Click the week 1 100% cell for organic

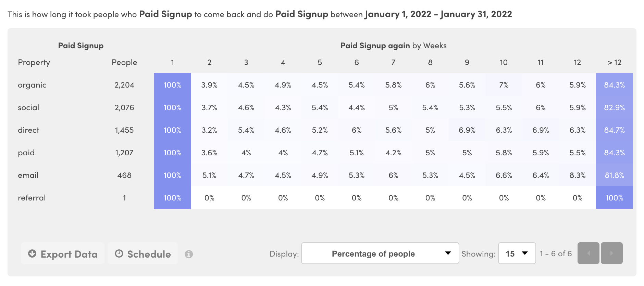coord(173,85)
